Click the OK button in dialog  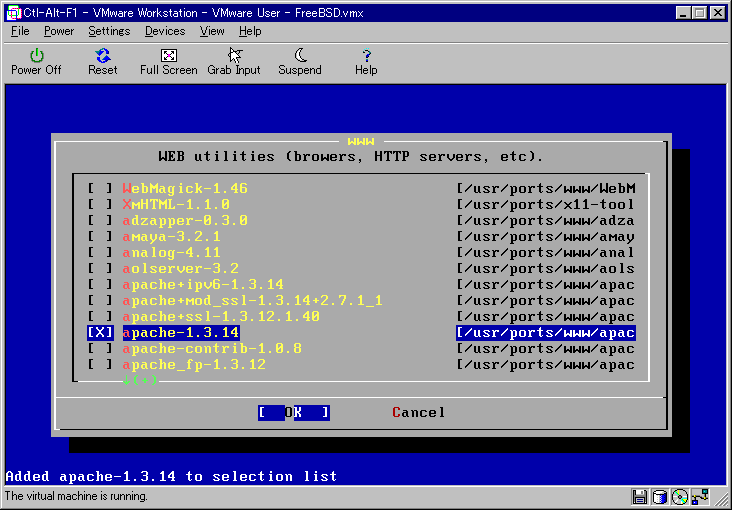294,412
